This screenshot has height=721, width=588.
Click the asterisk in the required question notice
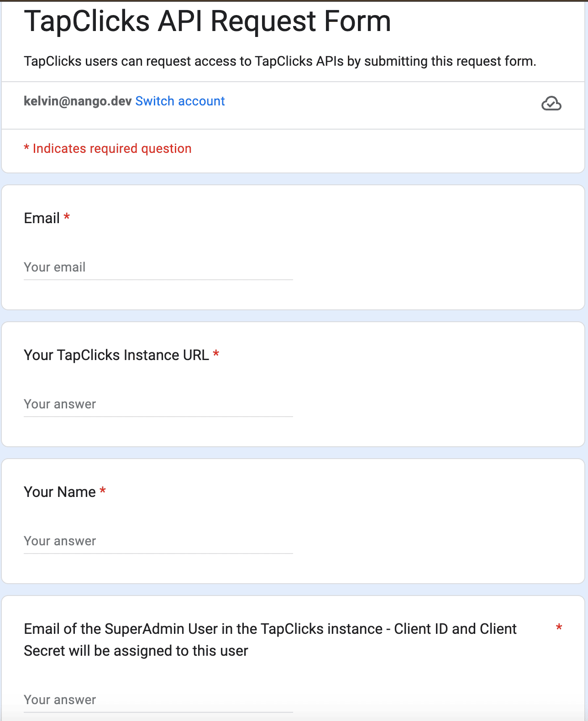click(x=26, y=147)
